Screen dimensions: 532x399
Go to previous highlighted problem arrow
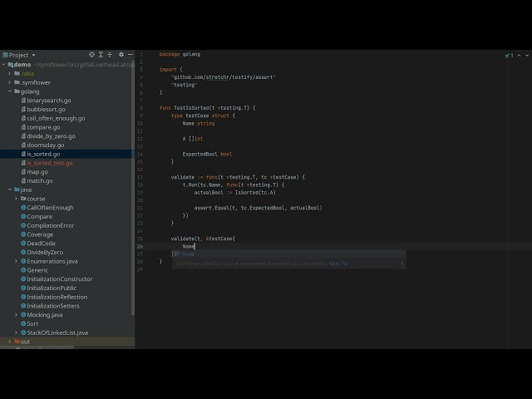(519, 56)
